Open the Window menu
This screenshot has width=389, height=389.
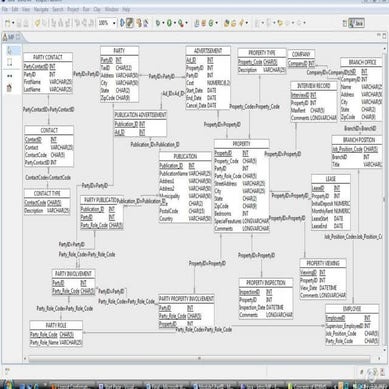click(x=112, y=10)
